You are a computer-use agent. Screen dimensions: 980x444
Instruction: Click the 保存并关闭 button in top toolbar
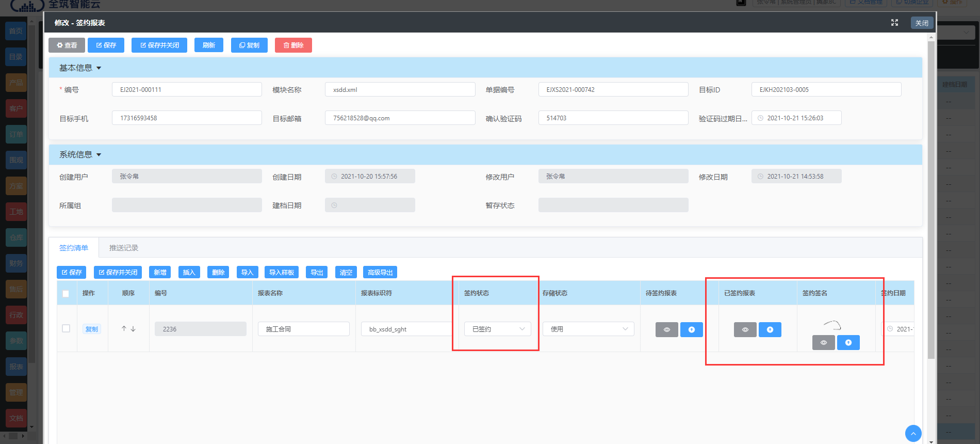point(159,45)
